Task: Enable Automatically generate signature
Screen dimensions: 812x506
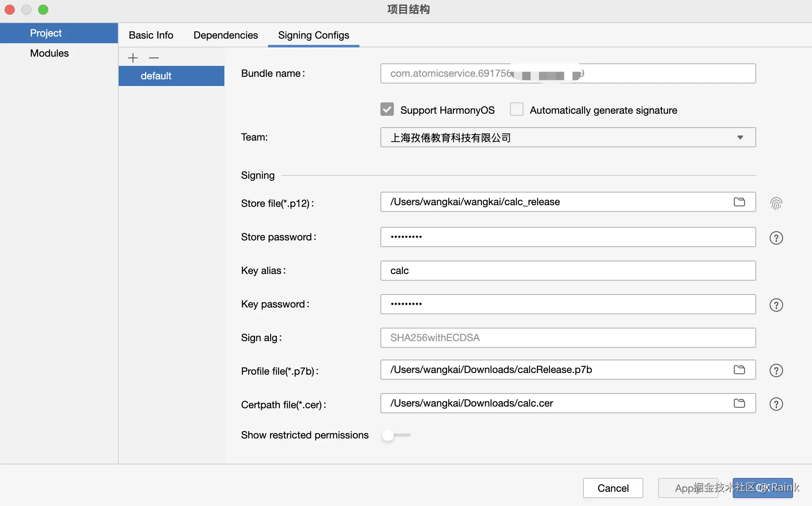Action: click(516, 110)
